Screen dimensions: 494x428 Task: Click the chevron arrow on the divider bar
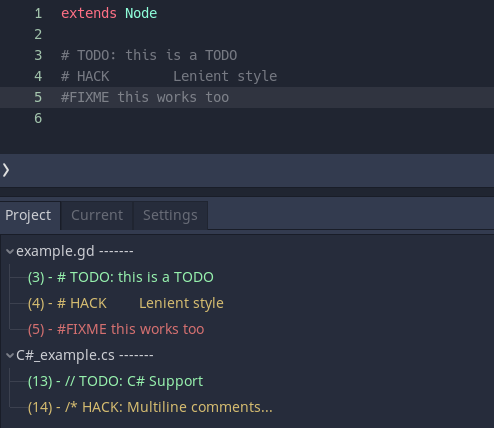pyautogui.click(x=6, y=170)
